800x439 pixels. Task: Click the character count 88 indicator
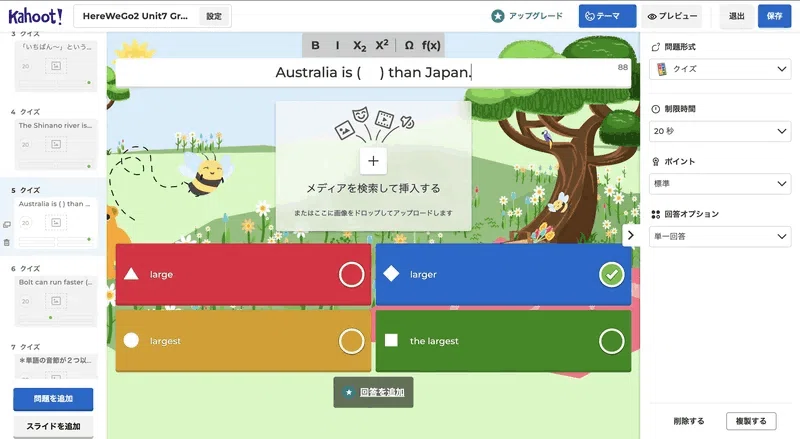pos(623,67)
